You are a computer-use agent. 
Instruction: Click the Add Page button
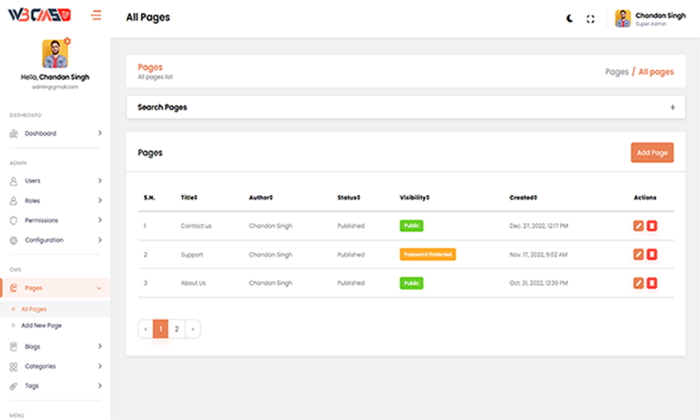point(652,153)
